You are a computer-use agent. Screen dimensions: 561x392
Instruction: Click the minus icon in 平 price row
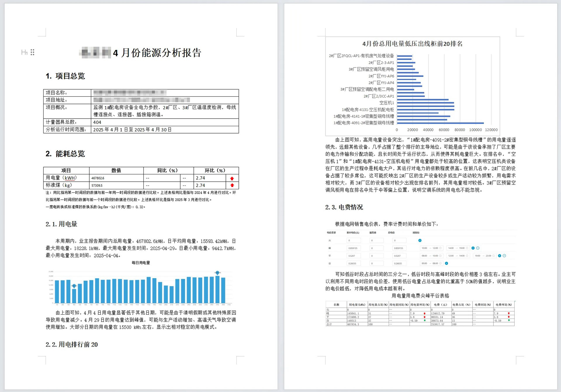click(504, 256)
